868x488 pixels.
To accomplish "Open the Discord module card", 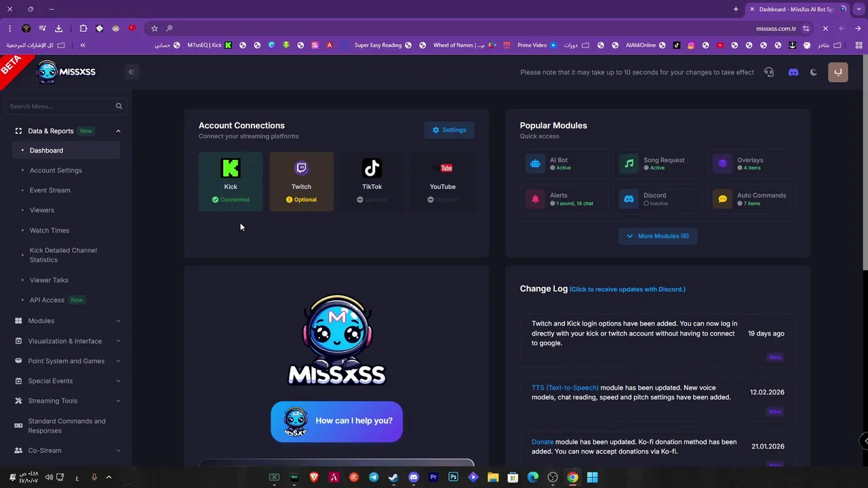I will (x=658, y=199).
